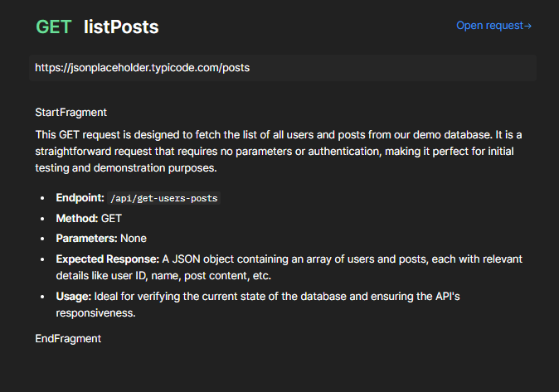Viewport: 559px width, 392px height.
Task: Click the EndFragment text
Action: 68,338
